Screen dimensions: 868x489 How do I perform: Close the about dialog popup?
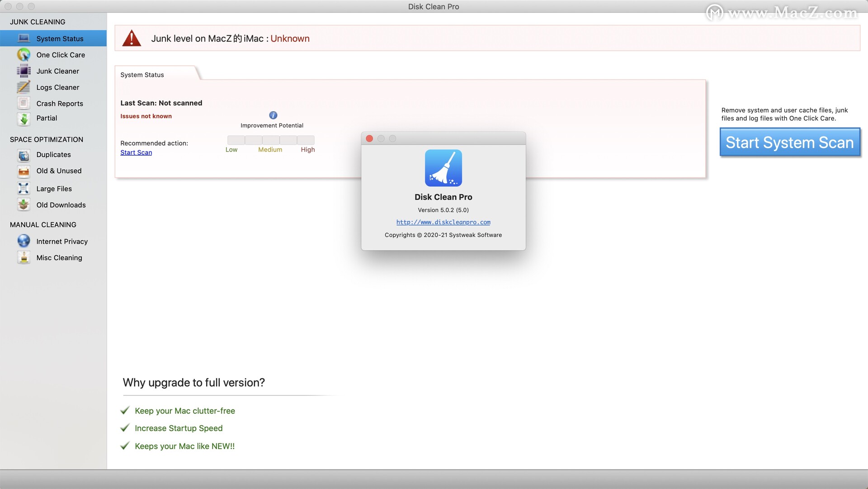369,138
